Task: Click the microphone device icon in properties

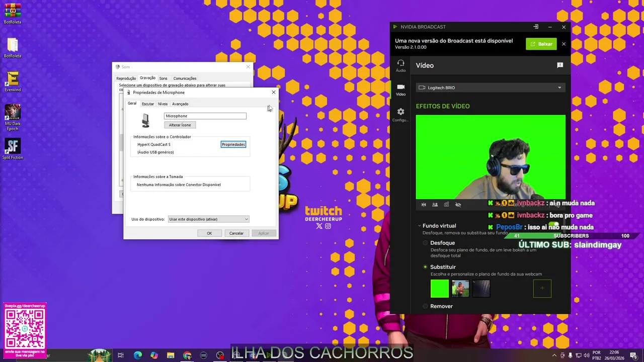Action: pyautogui.click(x=146, y=121)
